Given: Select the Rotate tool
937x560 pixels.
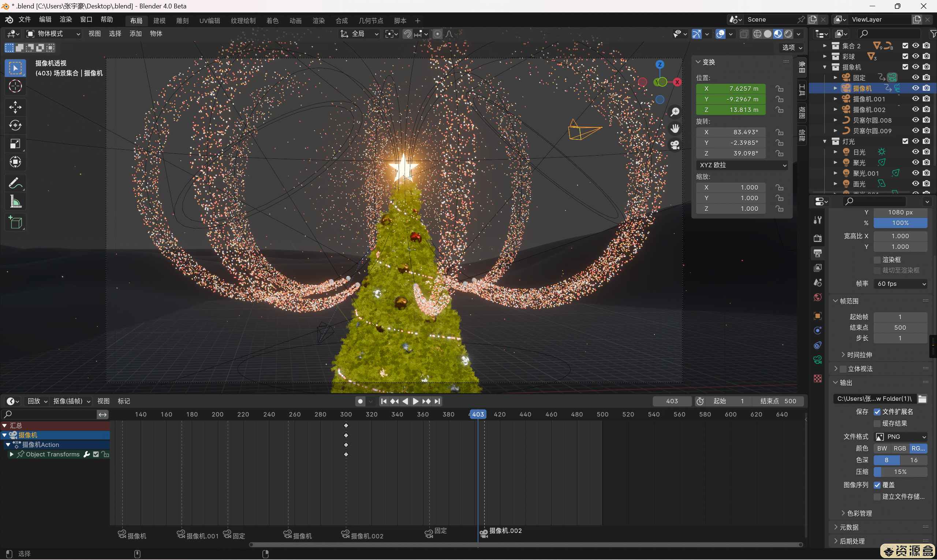Looking at the screenshot, I should (x=15, y=125).
